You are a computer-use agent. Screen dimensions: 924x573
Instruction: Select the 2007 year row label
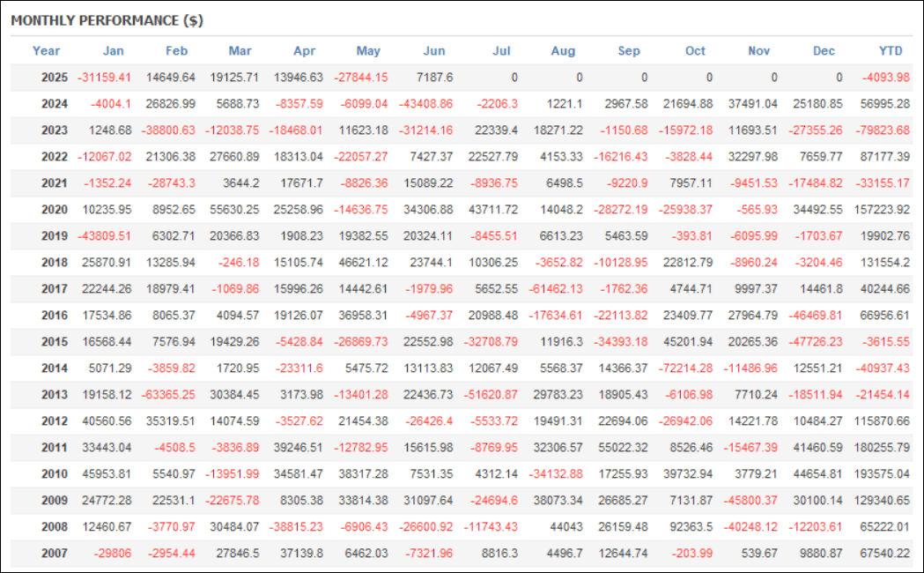click(x=55, y=554)
